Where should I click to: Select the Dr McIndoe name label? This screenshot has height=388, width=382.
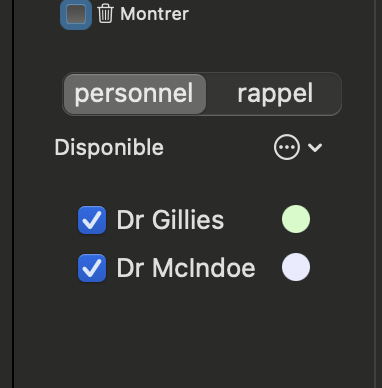coord(186,268)
